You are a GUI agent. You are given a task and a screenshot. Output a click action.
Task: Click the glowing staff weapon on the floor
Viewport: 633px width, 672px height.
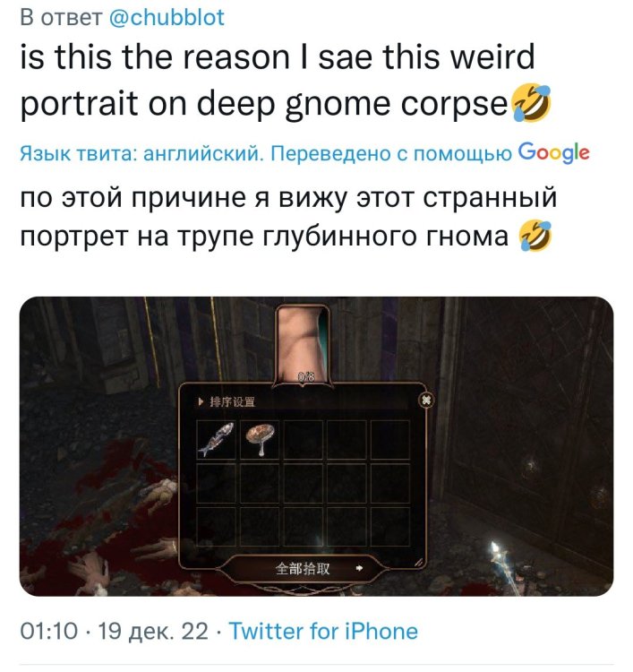505,565
